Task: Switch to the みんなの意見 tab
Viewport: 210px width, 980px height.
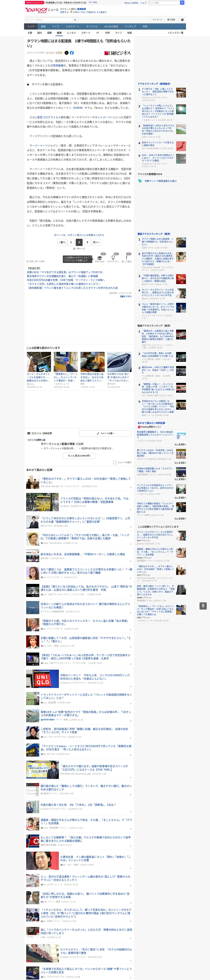Action: click(x=111, y=27)
